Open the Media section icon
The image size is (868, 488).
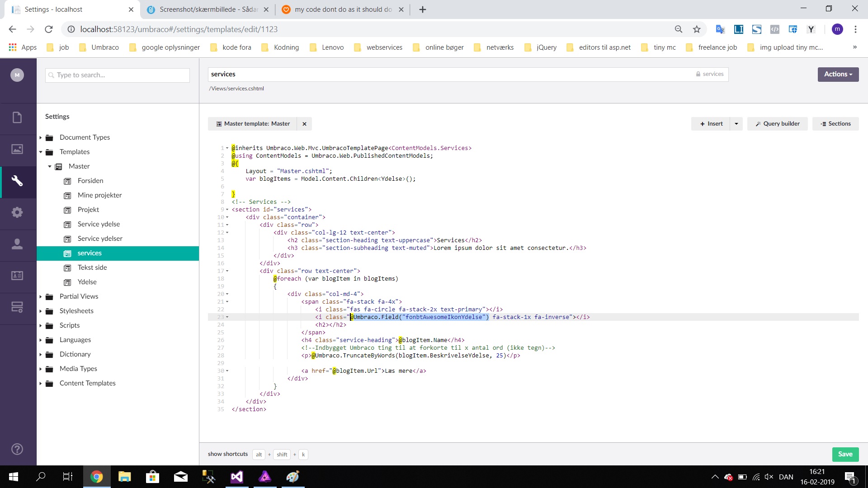[x=17, y=149]
